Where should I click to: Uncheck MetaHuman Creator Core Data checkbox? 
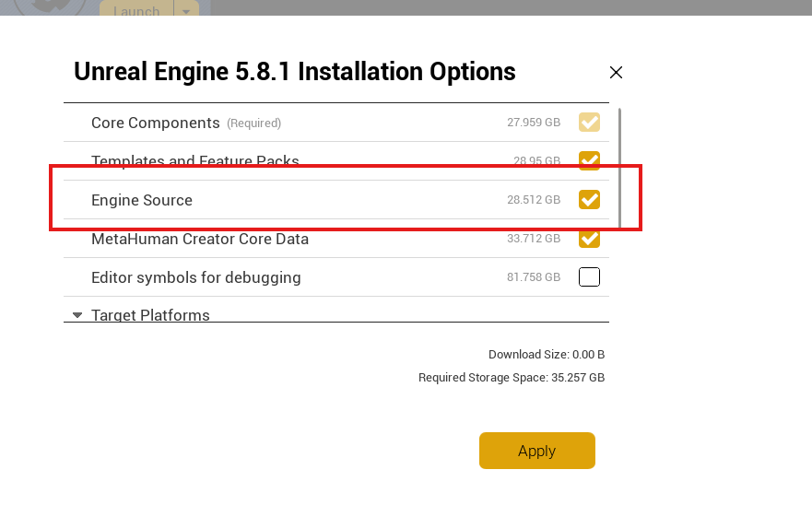[589, 239]
